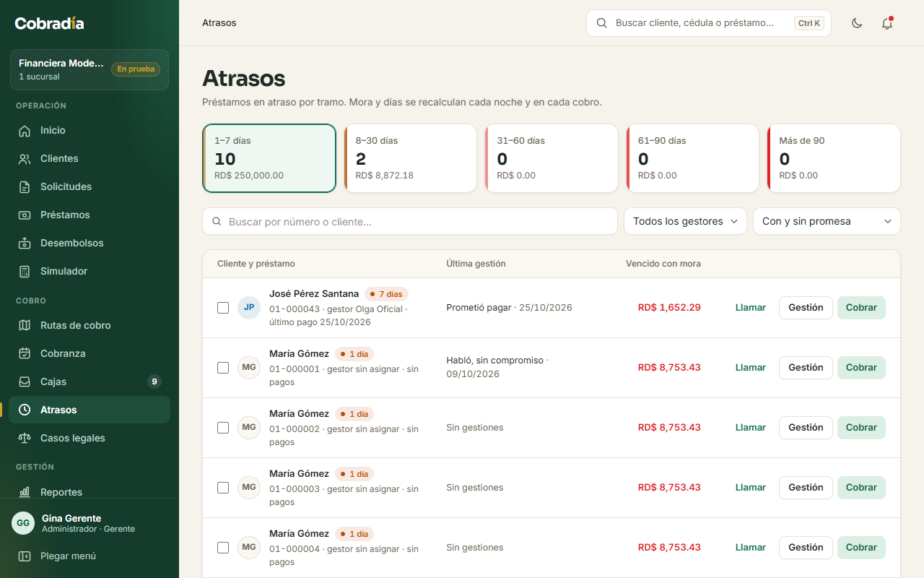Open the Todos los gestores dropdown
Screen dimensions: 924x578
(x=685, y=221)
